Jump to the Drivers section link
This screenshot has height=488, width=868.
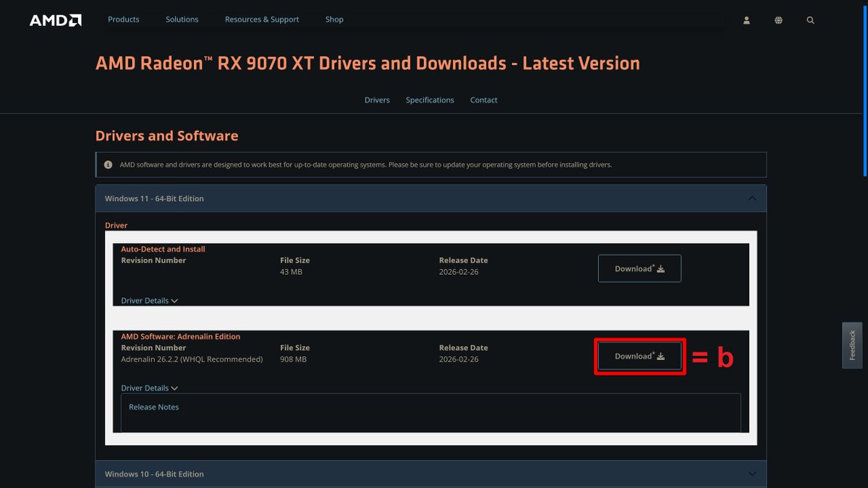click(377, 100)
